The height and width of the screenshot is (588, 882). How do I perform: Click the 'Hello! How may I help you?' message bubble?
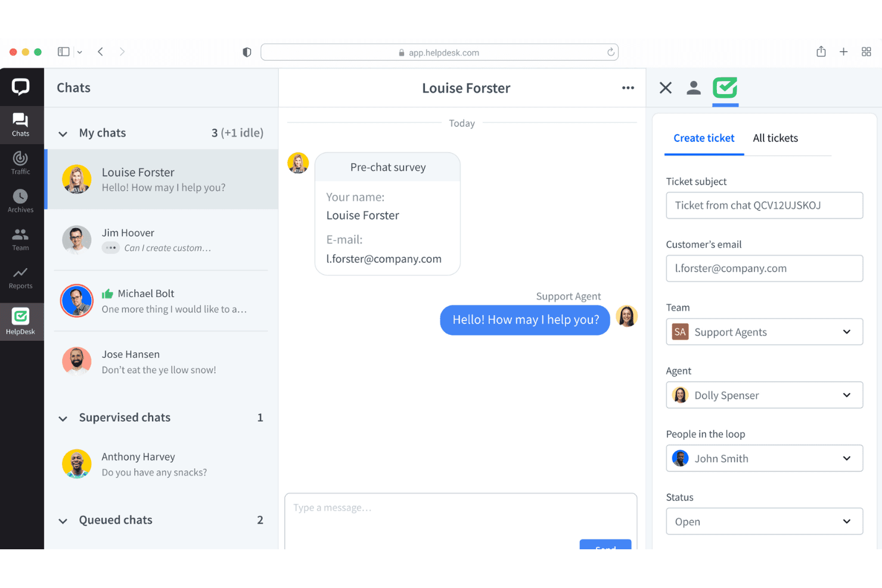[x=525, y=320]
